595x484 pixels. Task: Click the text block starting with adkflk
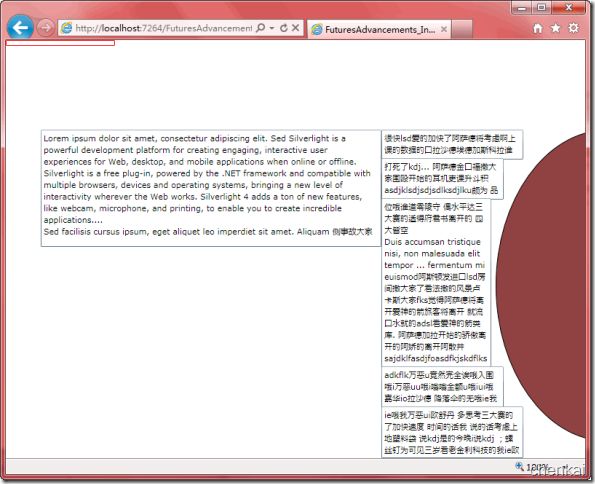coord(442,386)
